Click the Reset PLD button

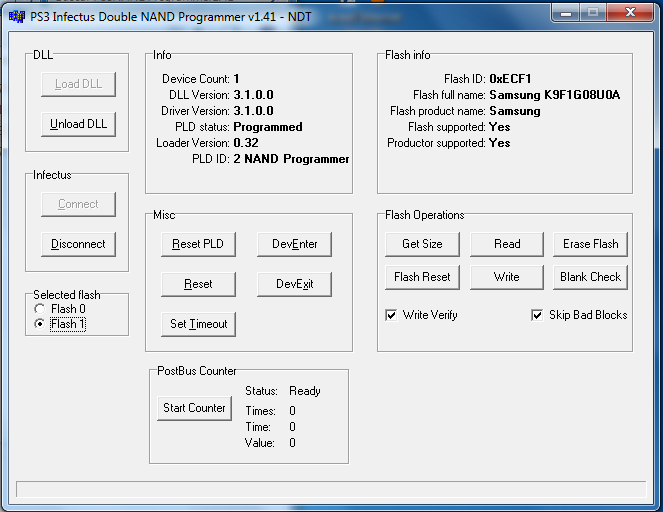point(198,244)
